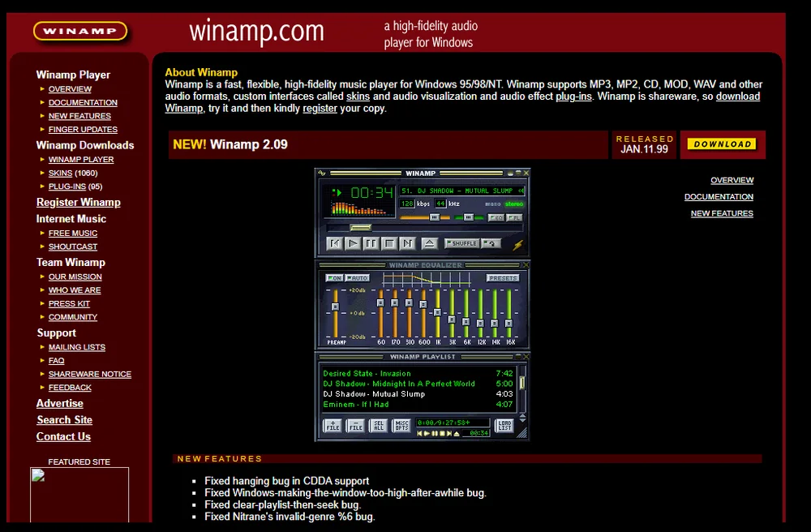Click the SEL ALL playlist button
The image size is (811, 532).
point(379,426)
